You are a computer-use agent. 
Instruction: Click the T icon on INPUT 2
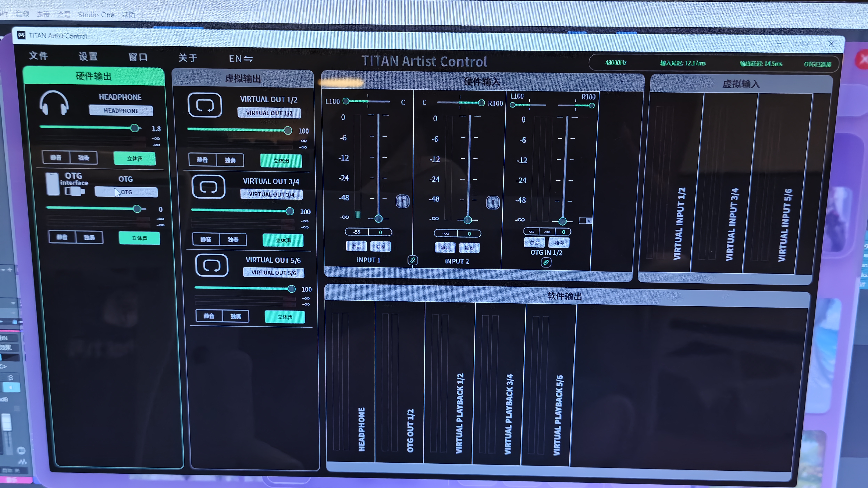(493, 203)
